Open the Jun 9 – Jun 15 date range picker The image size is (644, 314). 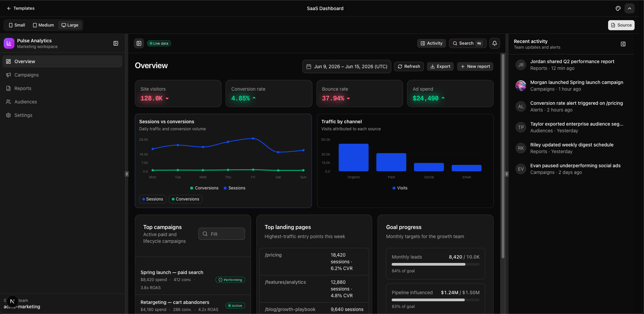[347, 66]
